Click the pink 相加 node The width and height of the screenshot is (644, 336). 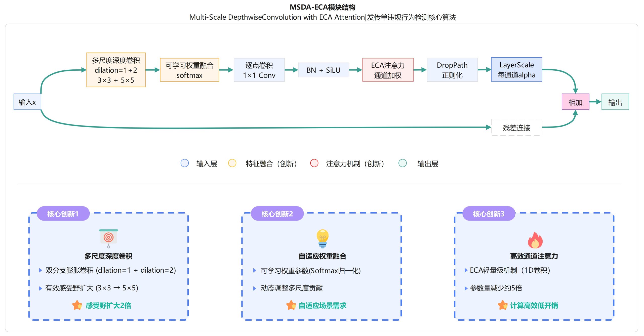tap(575, 102)
